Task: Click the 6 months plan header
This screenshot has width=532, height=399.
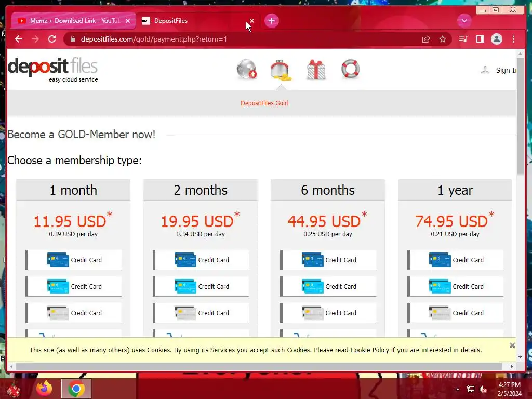Action: click(328, 190)
